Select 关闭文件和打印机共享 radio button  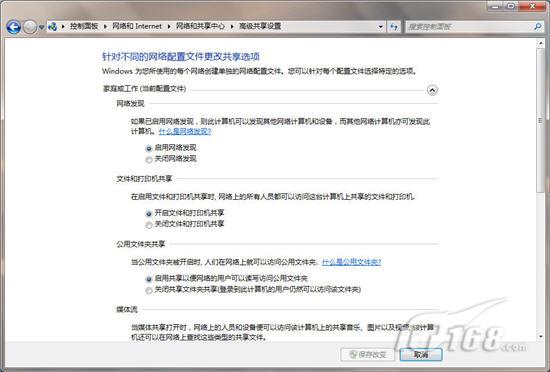(149, 225)
